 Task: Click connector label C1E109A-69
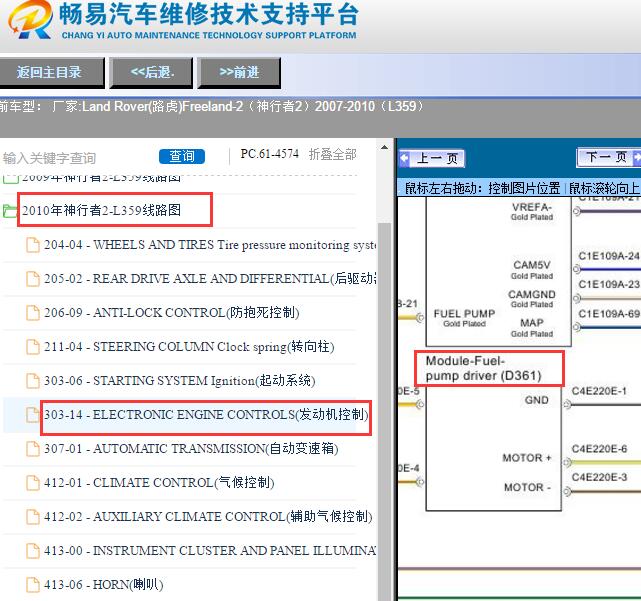click(609, 314)
